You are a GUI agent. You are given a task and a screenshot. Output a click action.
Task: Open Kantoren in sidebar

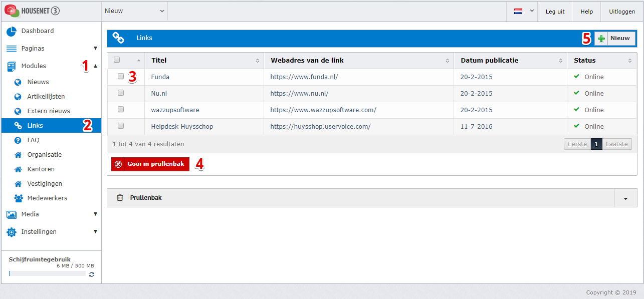(x=41, y=169)
